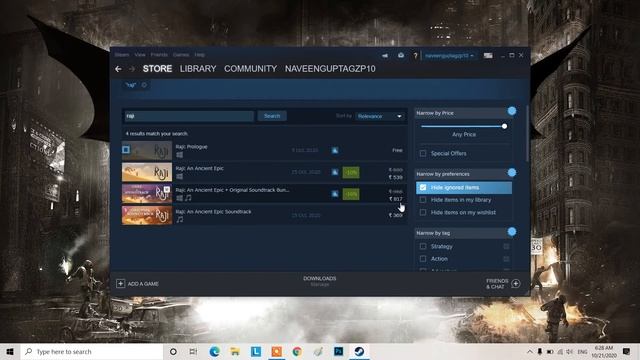
Task: Launch Microsoft Edge from the taskbar
Action: pos(214,351)
